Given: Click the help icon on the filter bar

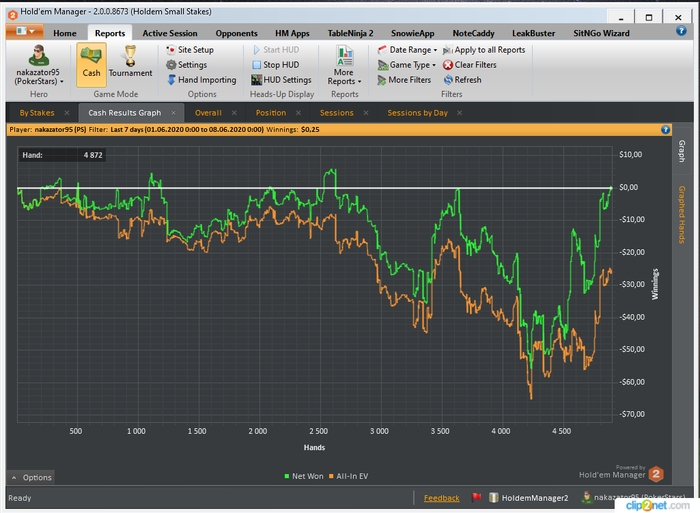Looking at the screenshot, I should coord(665,129).
